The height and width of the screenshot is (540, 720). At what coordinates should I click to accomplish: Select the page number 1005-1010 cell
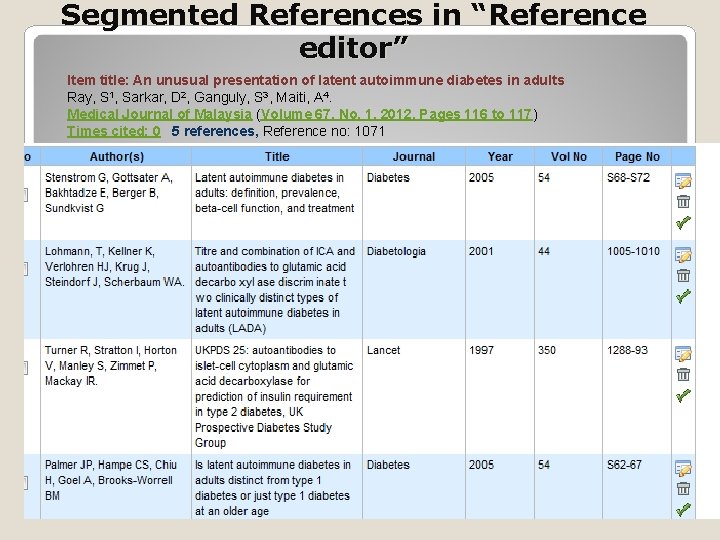click(637, 289)
